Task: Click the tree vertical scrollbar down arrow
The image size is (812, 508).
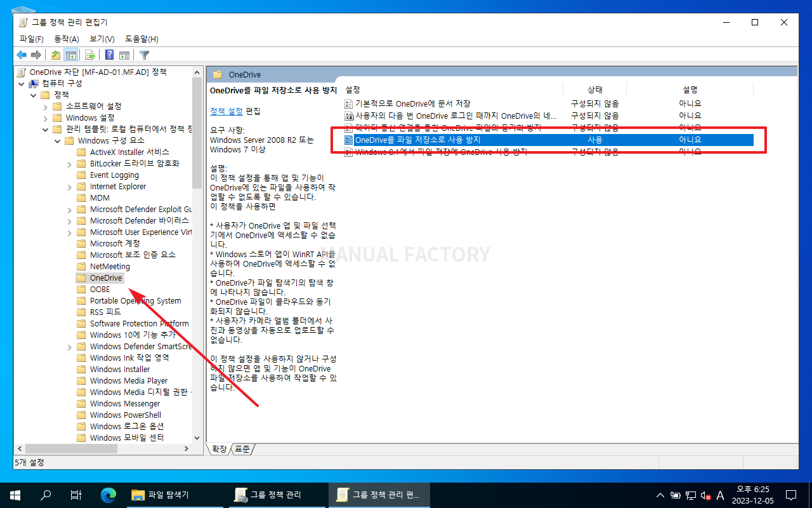Action: coord(197,438)
